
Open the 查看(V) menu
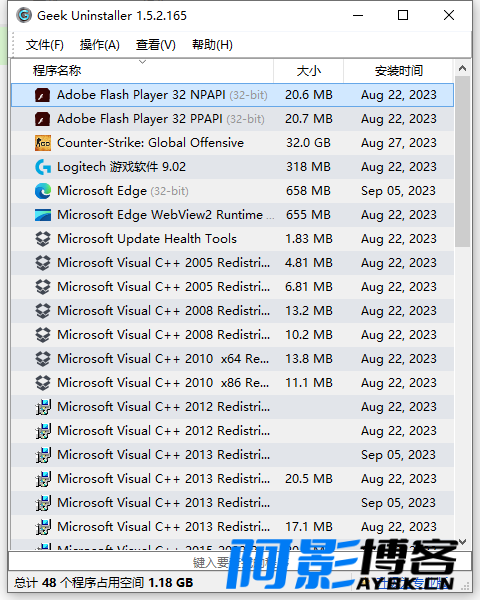point(155,45)
